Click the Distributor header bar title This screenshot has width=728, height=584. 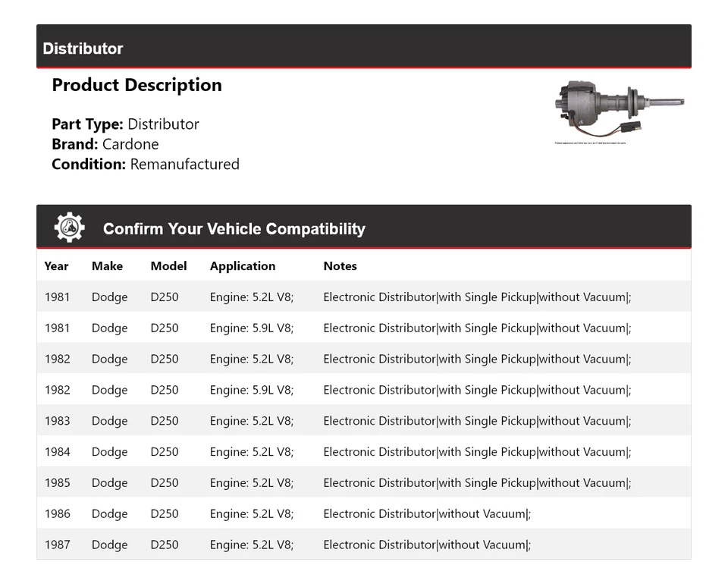point(83,49)
